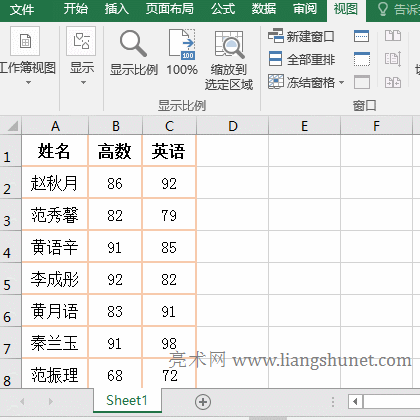Click the Select All corner triangle
This screenshot has width=420, height=420.
tap(12, 126)
